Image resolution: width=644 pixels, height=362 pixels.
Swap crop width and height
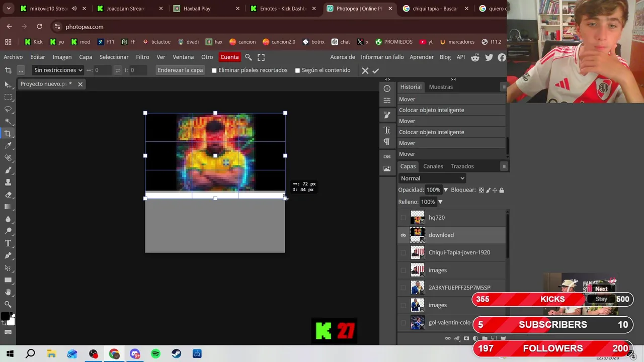117,70
